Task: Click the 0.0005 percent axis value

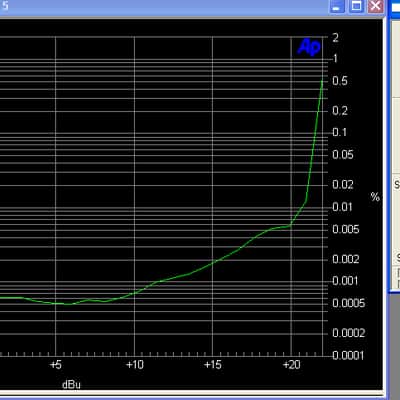Action: point(349,303)
